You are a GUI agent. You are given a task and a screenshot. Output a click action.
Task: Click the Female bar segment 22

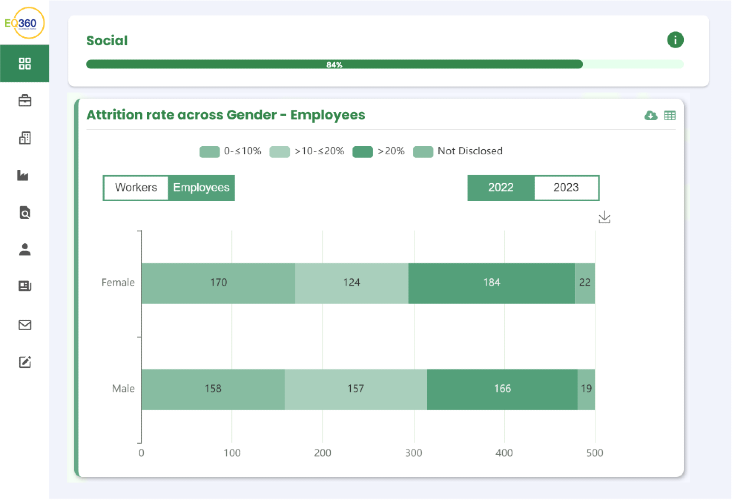coord(585,283)
